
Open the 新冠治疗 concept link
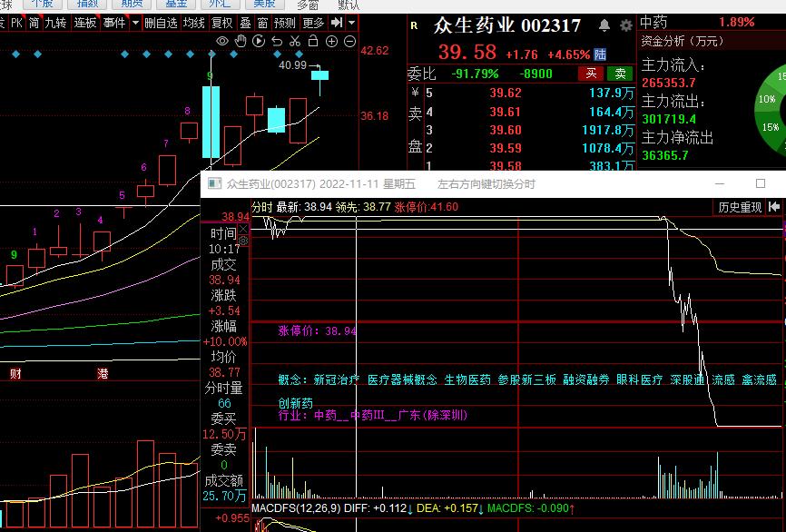(337, 379)
